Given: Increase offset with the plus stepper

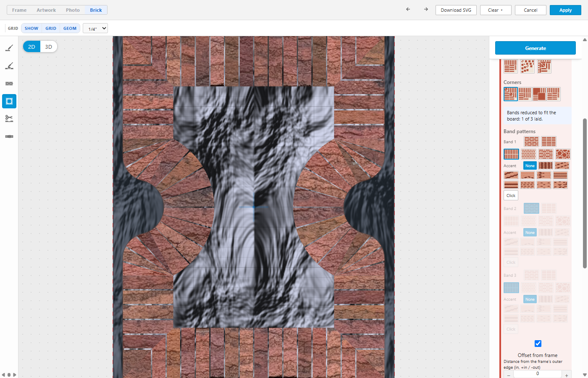Looking at the screenshot, I should 567,375.
